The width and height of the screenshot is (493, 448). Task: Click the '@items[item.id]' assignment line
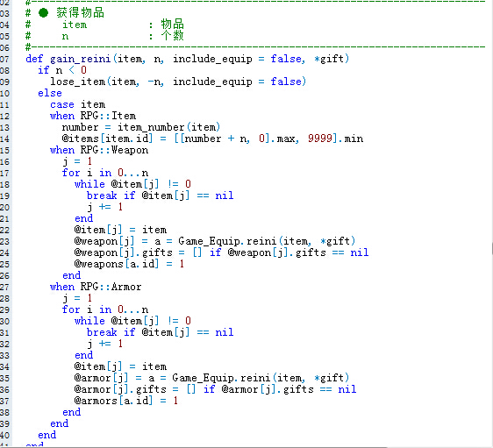[x=212, y=139]
